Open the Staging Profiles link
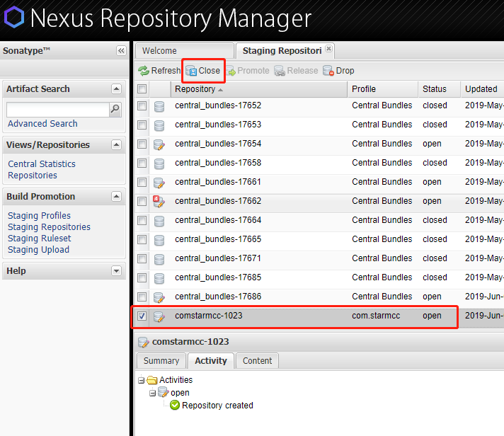The image size is (504, 436). (39, 216)
